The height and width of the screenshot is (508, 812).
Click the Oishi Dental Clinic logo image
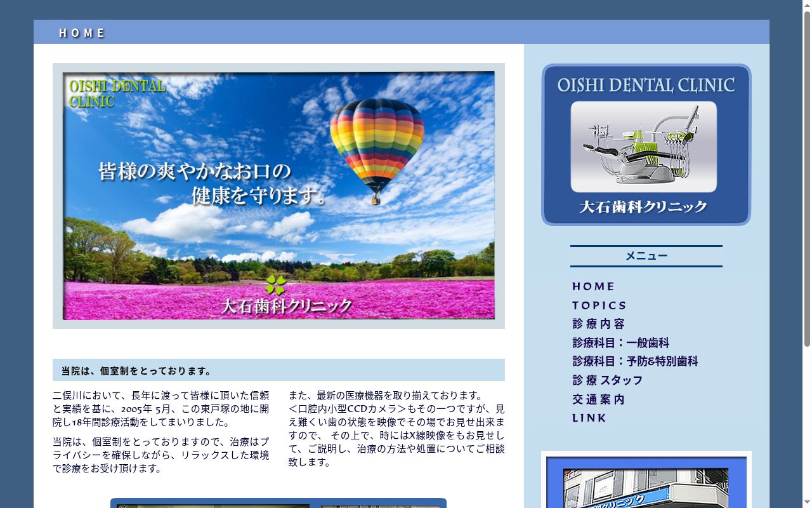coord(646,145)
